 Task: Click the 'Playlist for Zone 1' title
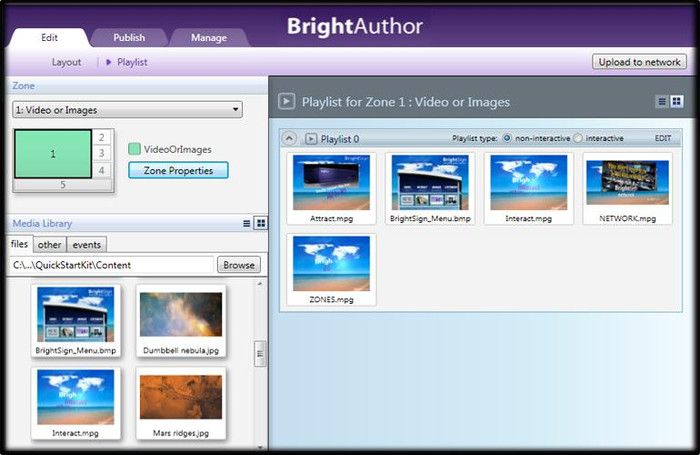click(x=406, y=102)
